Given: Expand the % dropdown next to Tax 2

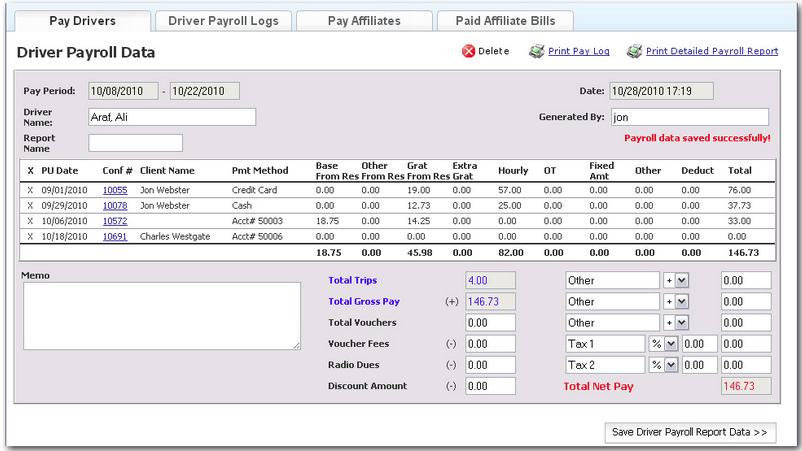Looking at the screenshot, I should 671,365.
